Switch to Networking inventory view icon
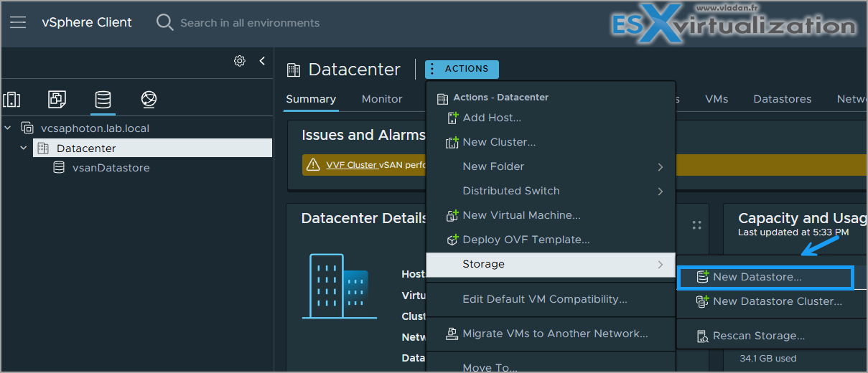The height and width of the screenshot is (373, 868). click(x=149, y=99)
